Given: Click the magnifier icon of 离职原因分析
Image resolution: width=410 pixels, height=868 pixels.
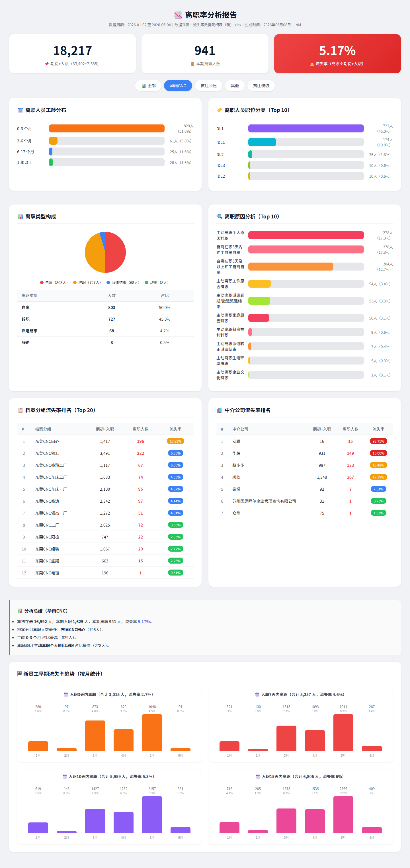Looking at the screenshot, I should [x=220, y=217].
